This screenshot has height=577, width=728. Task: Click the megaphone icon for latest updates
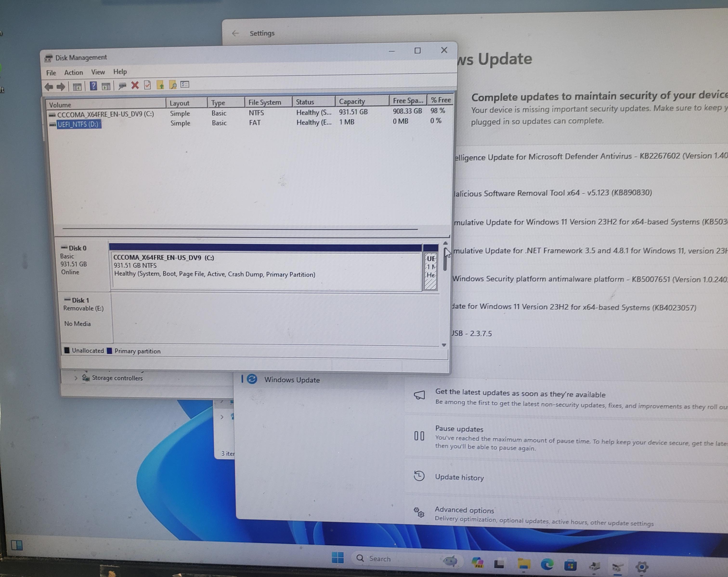419,395
